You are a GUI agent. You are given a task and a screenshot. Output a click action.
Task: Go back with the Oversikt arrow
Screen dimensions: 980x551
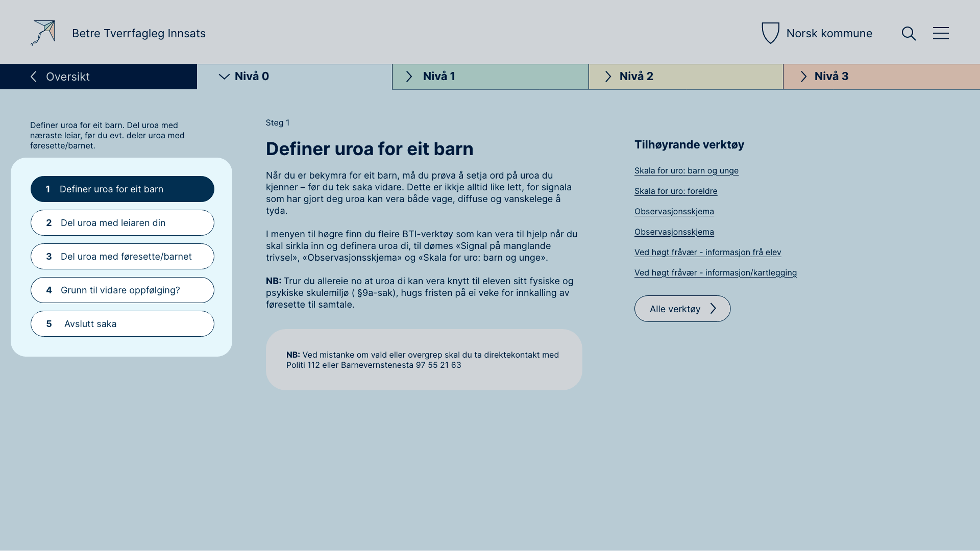pos(34,77)
